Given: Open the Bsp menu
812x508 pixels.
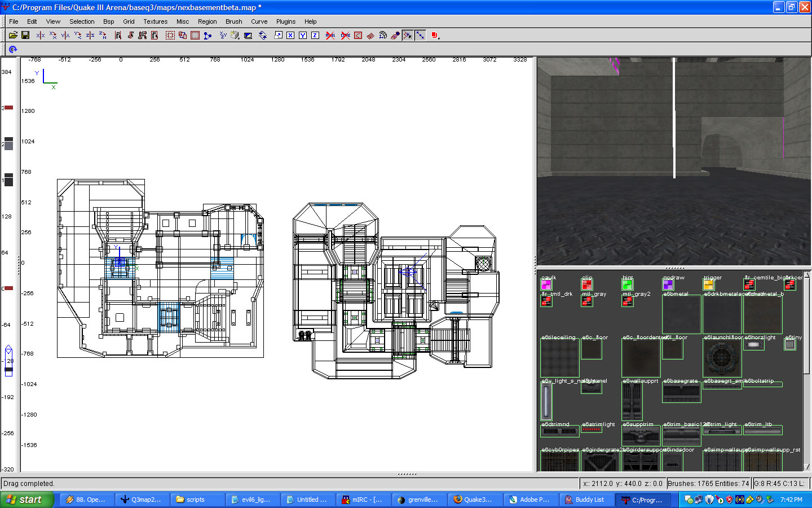Looking at the screenshot, I should [x=109, y=21].
